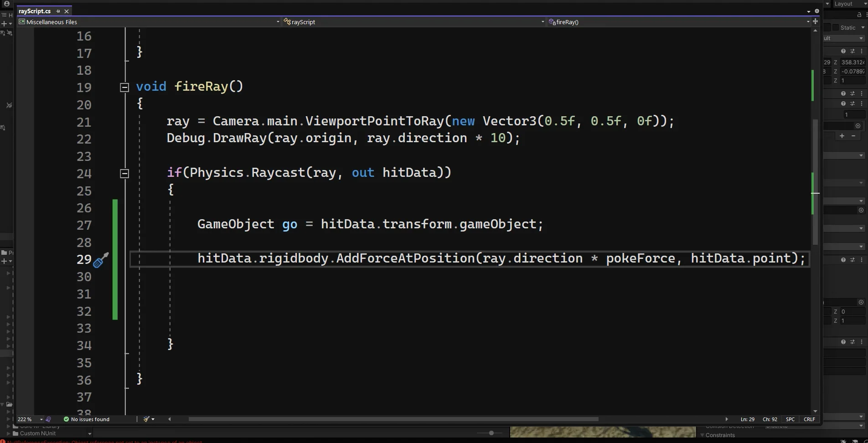Click the quick actions screwdriver on line 29
Viewport: 868px width, 443px height.
coord(100,260)
